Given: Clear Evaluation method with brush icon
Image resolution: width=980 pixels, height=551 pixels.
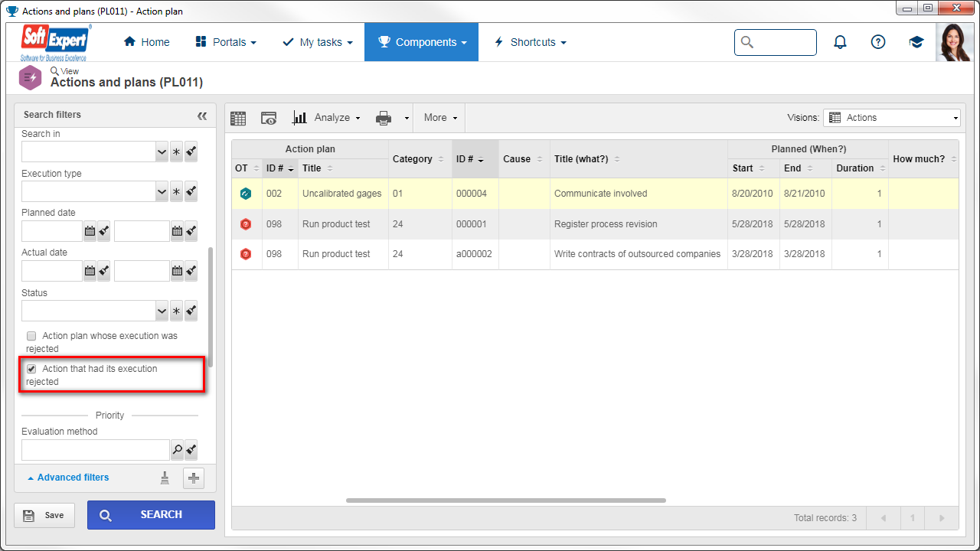Looking at the screenshot, I should click(x=191, y=449).
